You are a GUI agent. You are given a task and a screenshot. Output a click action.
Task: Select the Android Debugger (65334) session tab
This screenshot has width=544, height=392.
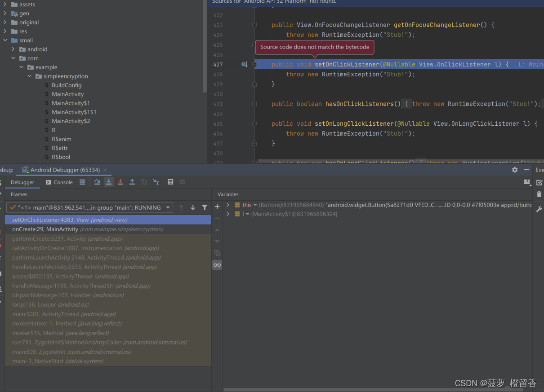[65, 170]
